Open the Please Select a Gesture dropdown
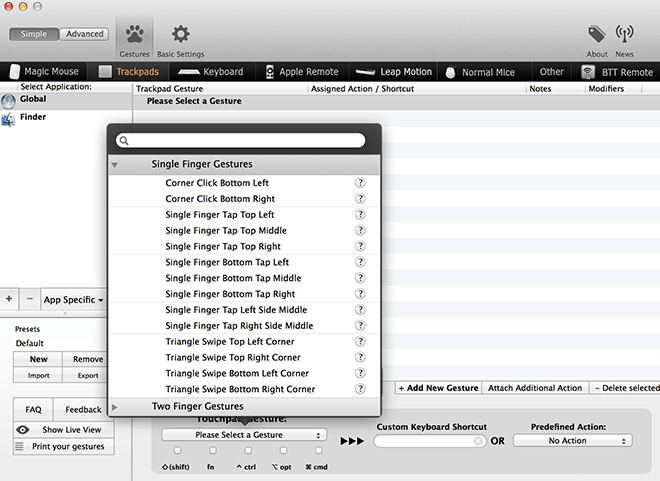Viewport: 660px width, 481px height. point(244,435)
